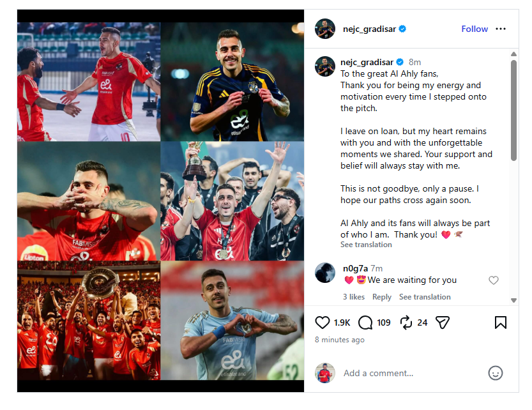Open n0g7a's profile avatar
Screen dimensions: 532x410
pyautogui.click(x=324, y=273)
